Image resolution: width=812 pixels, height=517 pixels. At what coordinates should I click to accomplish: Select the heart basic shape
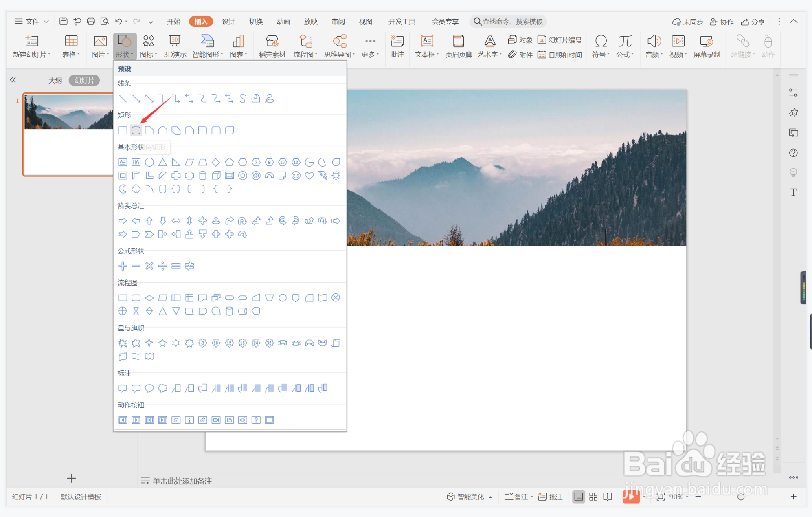pyautogui.click(x=309, y=176)
